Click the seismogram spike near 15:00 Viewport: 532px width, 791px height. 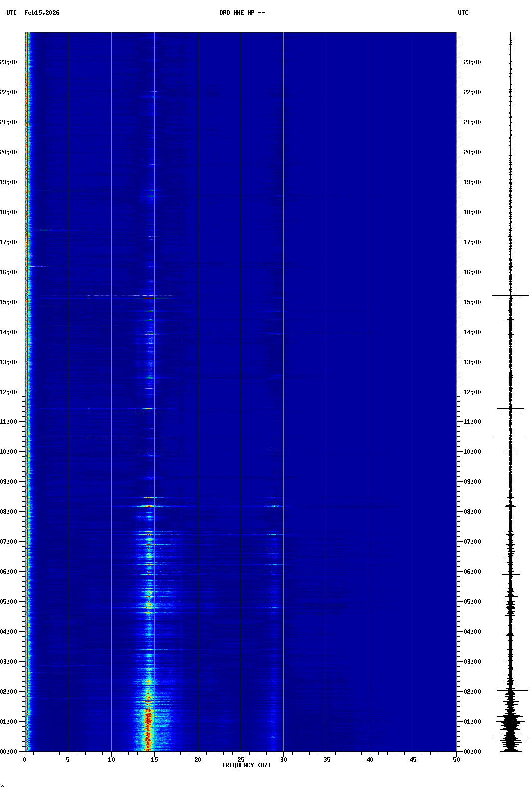pyautogui.click(x=510, y=296)
